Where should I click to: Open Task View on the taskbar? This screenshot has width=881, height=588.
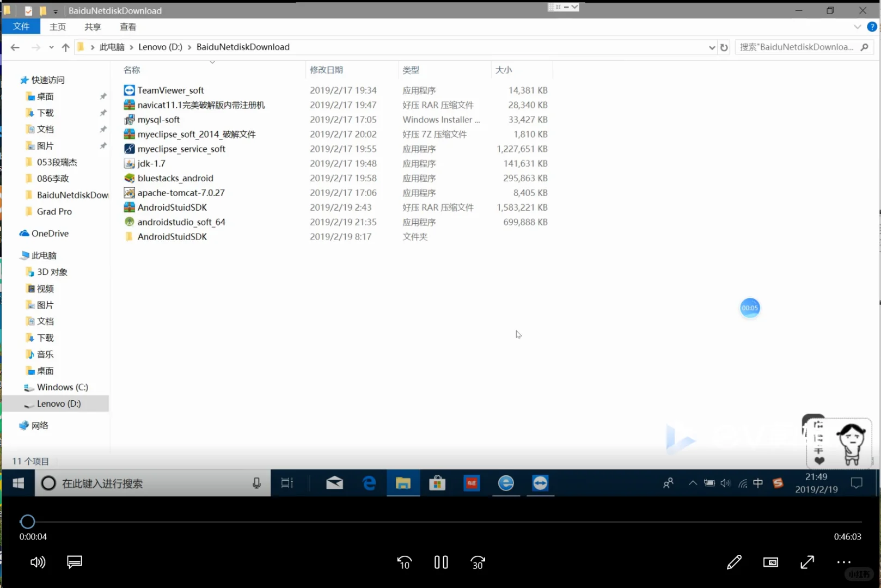pos(287,483)
